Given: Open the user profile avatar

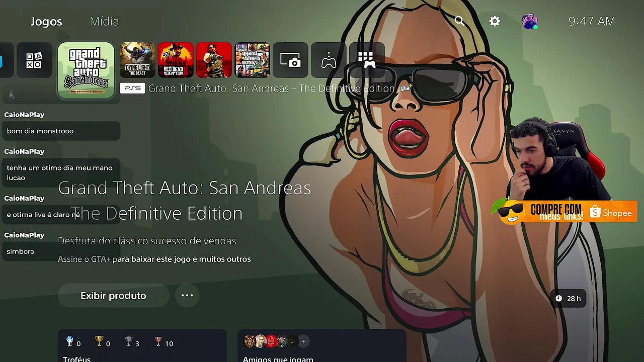Looking at the screenshot, I should click(x=529, y=21).
